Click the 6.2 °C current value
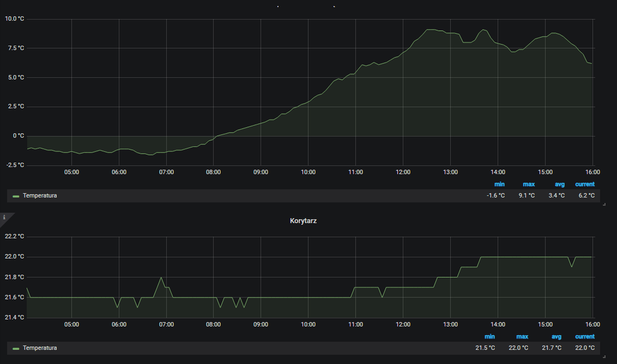 (x=586, y=196)
